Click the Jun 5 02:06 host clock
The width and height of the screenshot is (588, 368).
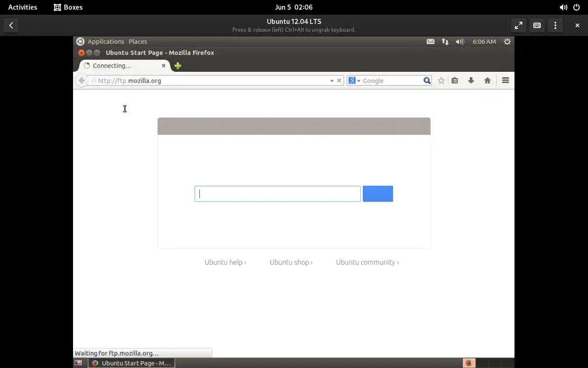click(x=294, y=7)
